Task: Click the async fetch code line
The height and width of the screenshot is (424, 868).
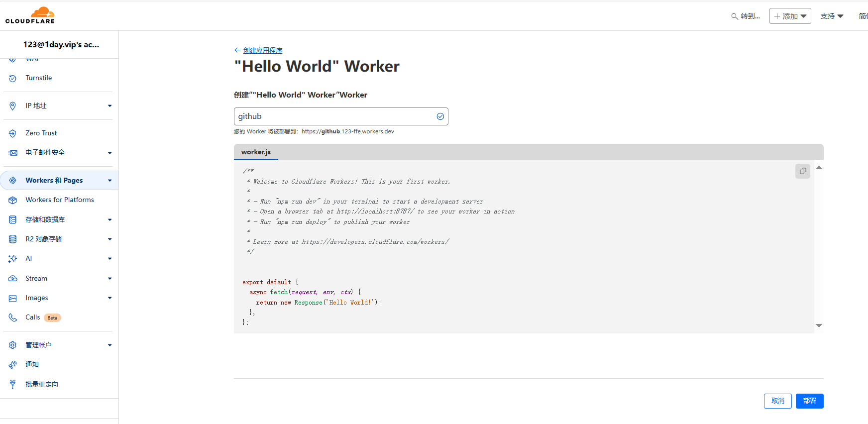Action: (305, 292)
